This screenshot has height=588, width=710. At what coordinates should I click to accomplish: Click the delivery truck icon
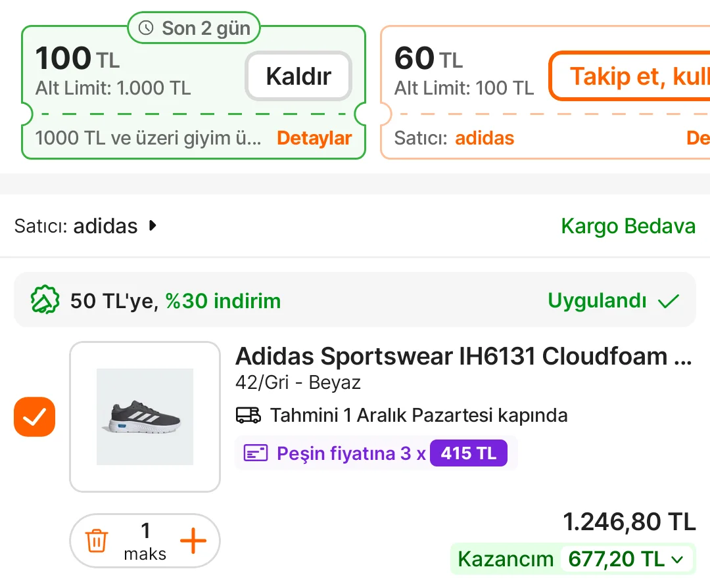(248, 415)
